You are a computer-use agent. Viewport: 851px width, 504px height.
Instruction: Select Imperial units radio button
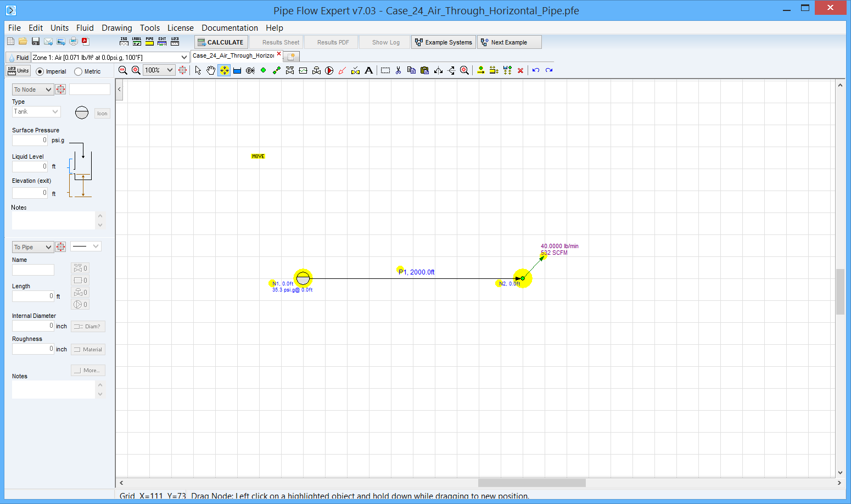pos(40,71)
